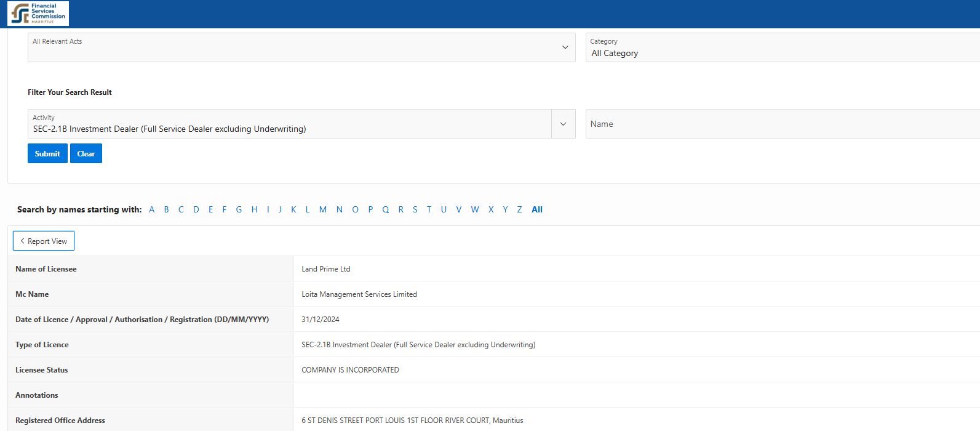
Task: Choose letter I in the alphabet filter
Action: click(268, 209)
